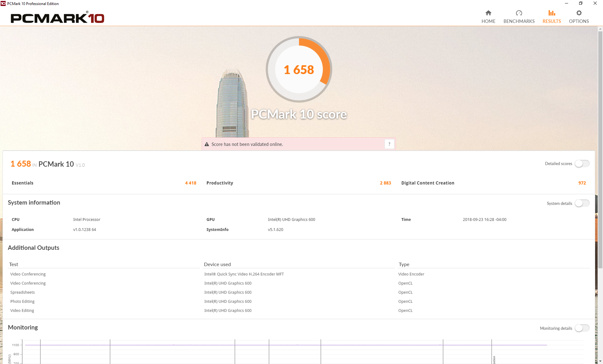Minimize the PCMark 10 window
The image size is (603, 364).
[x=566, y=3]
